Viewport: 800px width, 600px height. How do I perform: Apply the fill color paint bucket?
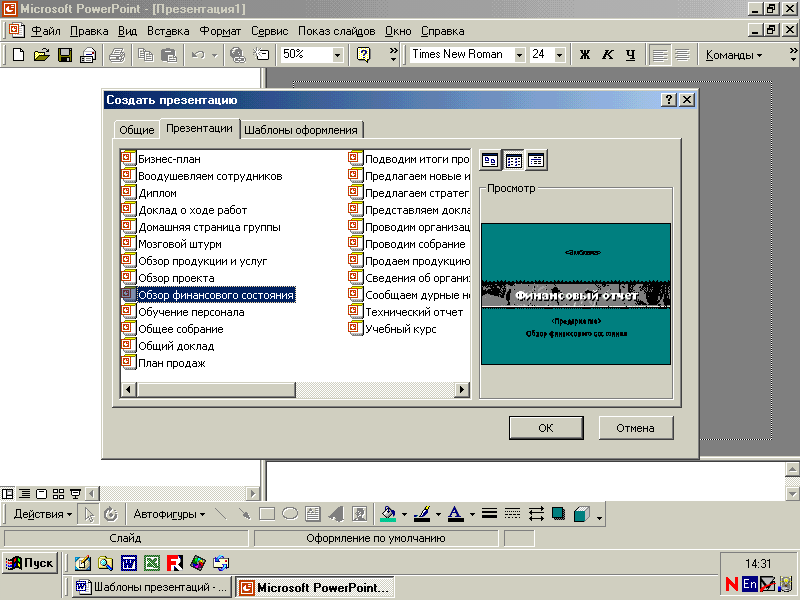point(389,514)
